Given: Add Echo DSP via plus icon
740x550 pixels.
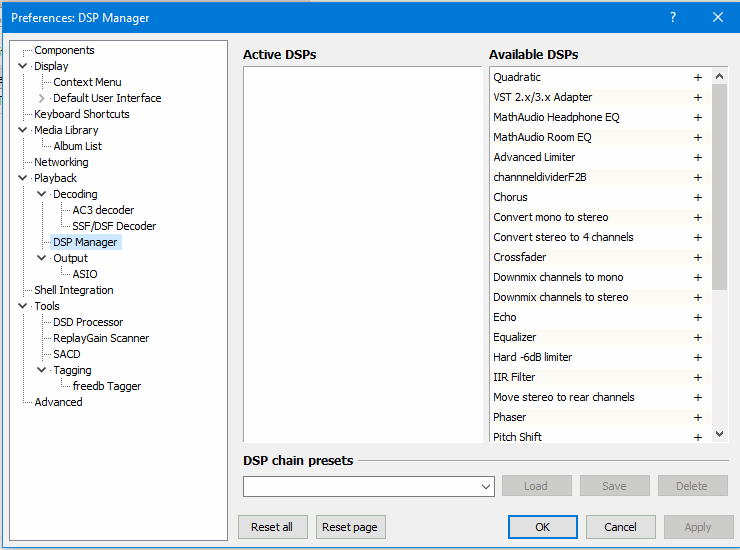Looking at the screenshot, I should pos(698,317).
